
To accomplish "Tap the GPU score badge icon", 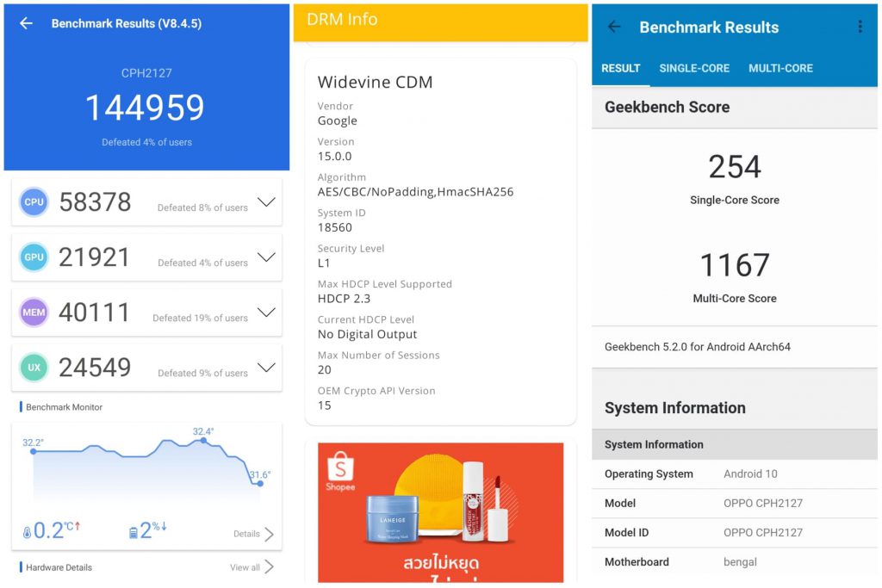I will [34, 257].
